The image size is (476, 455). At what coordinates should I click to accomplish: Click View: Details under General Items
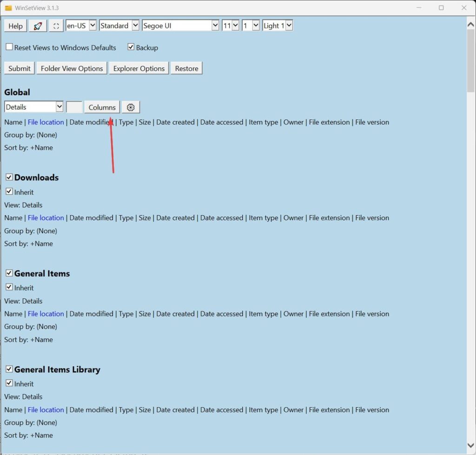tap(23, 301)
